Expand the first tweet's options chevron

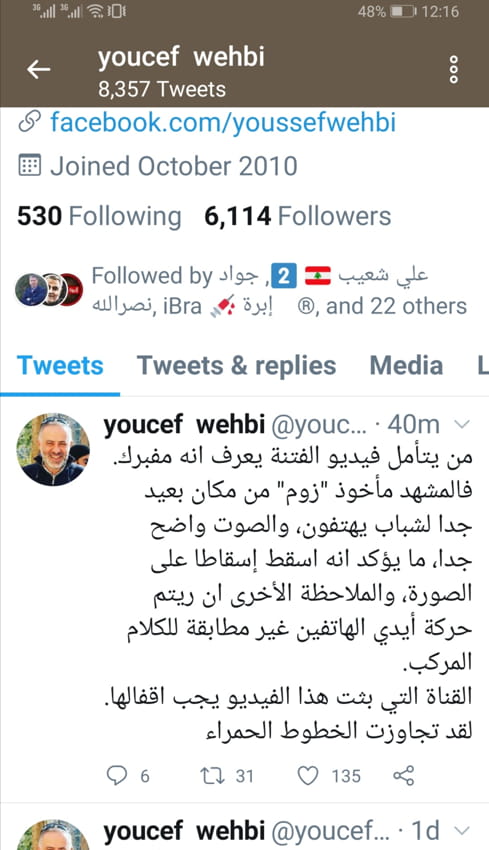[461, 425]
